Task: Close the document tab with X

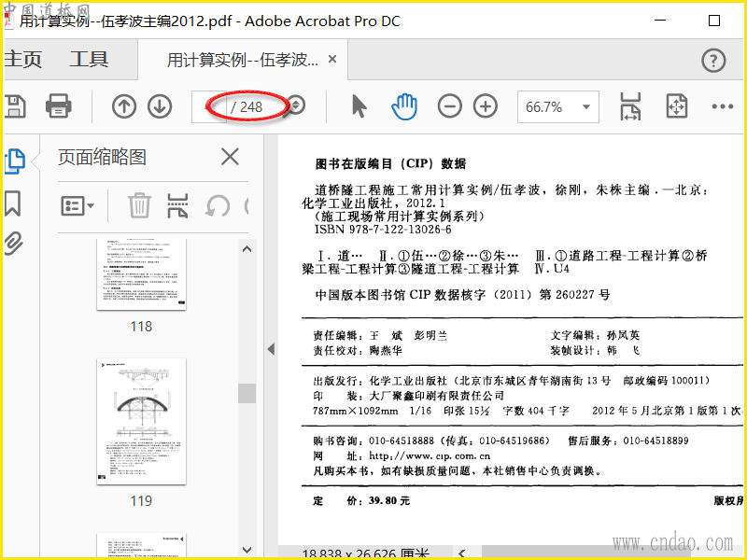Action: tap(332, 59)
